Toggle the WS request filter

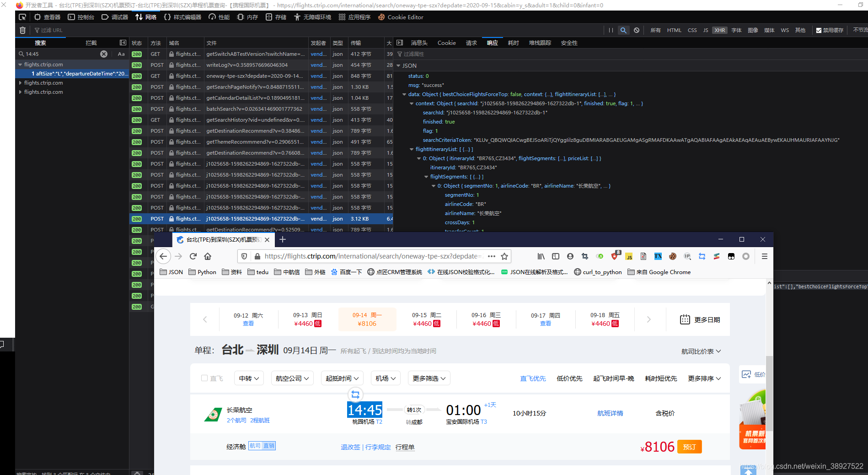tap(785, 30)
